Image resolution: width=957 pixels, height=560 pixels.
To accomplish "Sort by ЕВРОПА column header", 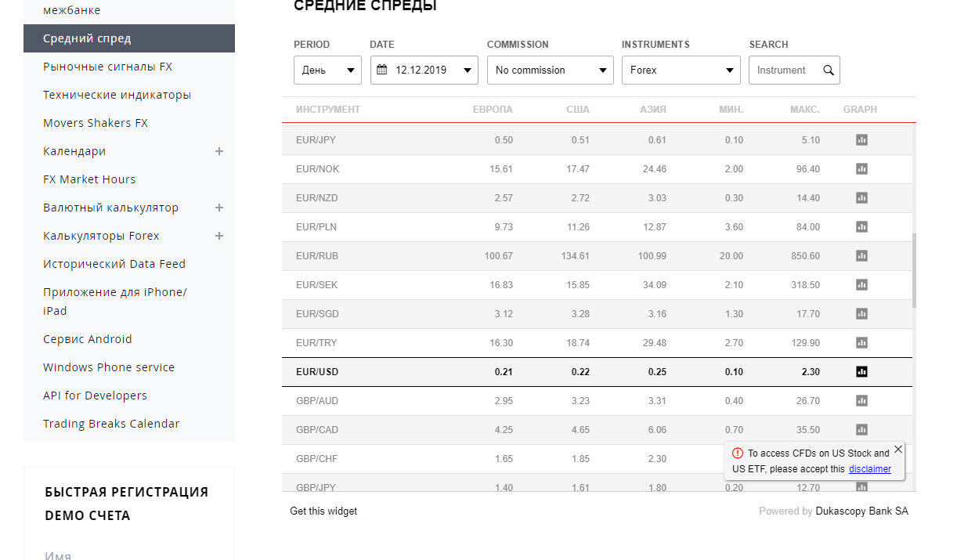I will click(493, 110).
